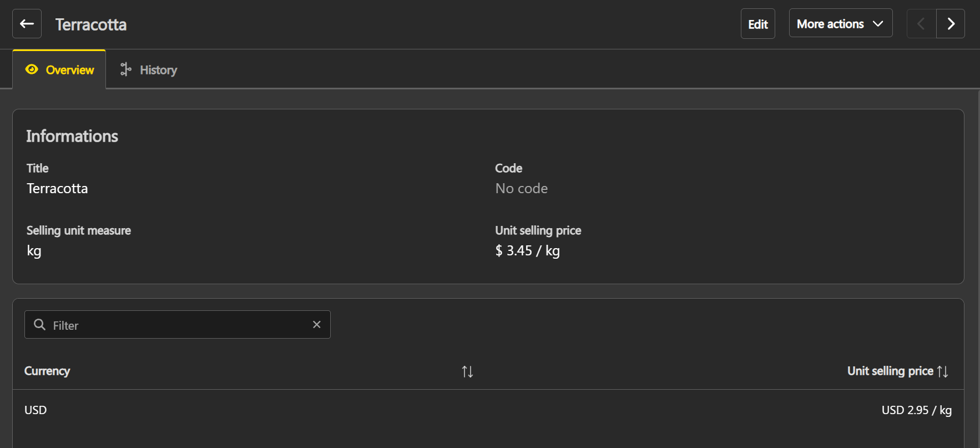Select the USD currency row

[x=36, y=410]
